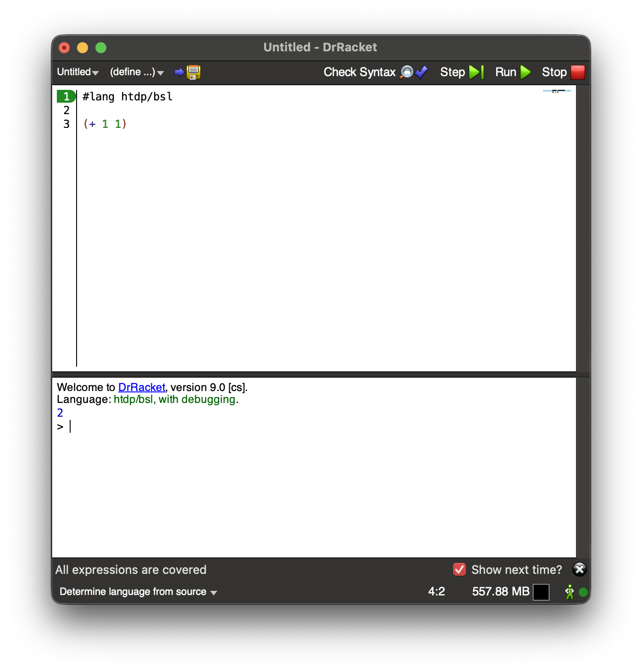Expand the (define ...) dropdown

point(137,72)
